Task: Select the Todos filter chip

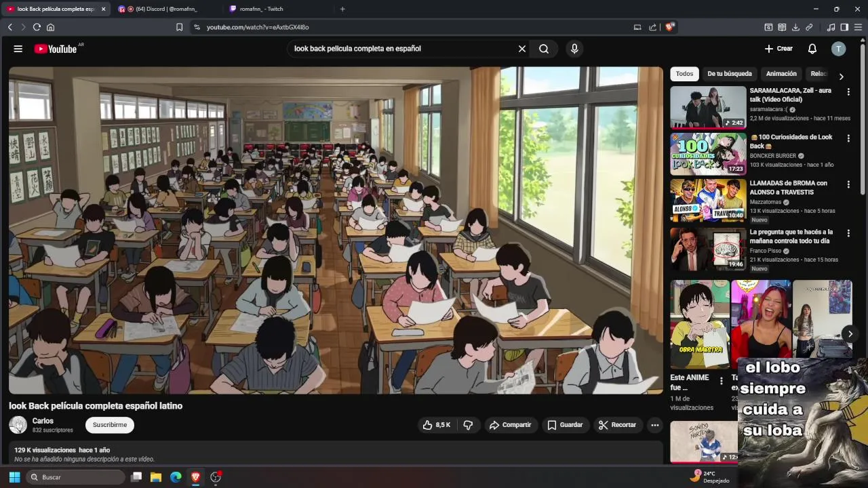Action: (x=685, y=73)
